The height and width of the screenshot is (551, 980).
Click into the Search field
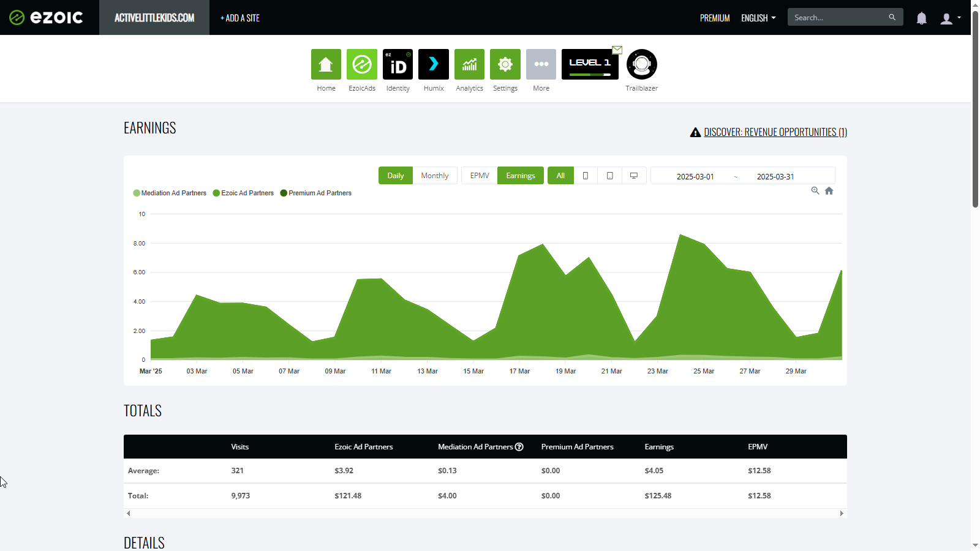838,17
